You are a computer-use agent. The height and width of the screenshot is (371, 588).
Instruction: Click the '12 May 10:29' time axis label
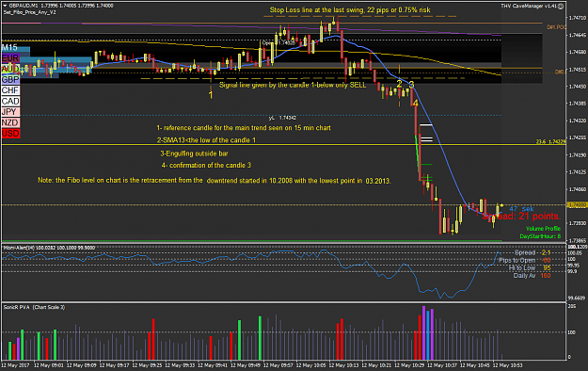pyautogui.click(x=409, y=365)
